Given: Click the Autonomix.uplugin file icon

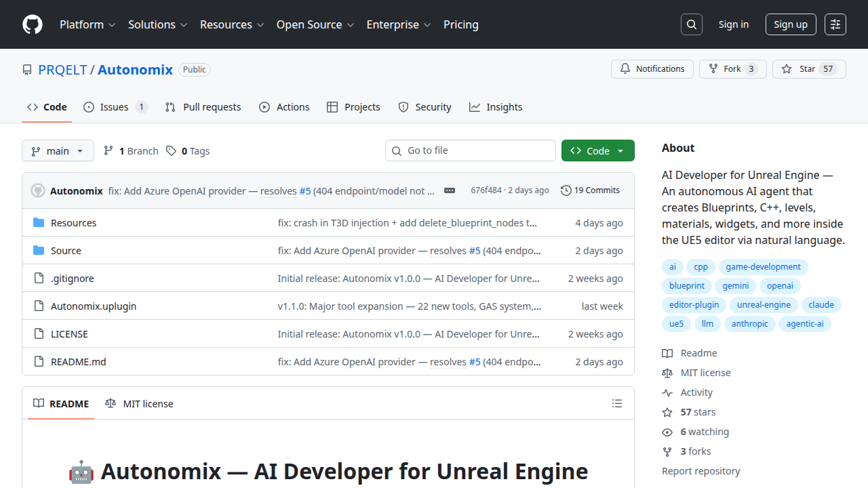Looking at the screenshot, I should click(39, 306).
